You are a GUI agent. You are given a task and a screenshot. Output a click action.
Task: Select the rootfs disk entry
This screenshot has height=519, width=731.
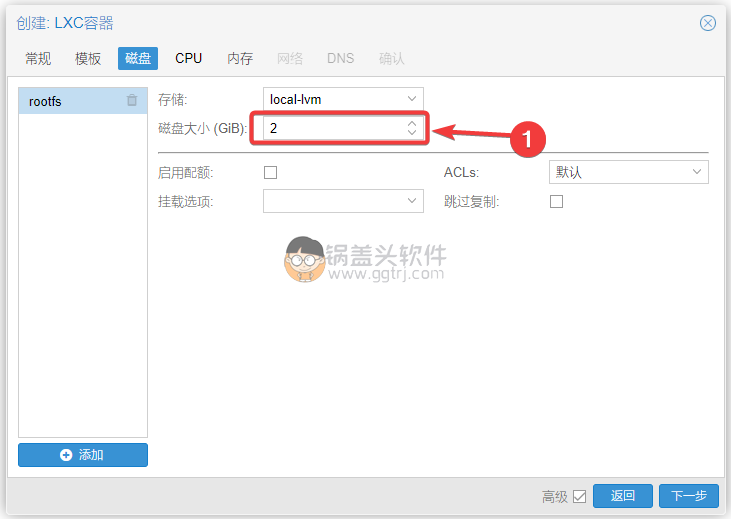[83, 101]
